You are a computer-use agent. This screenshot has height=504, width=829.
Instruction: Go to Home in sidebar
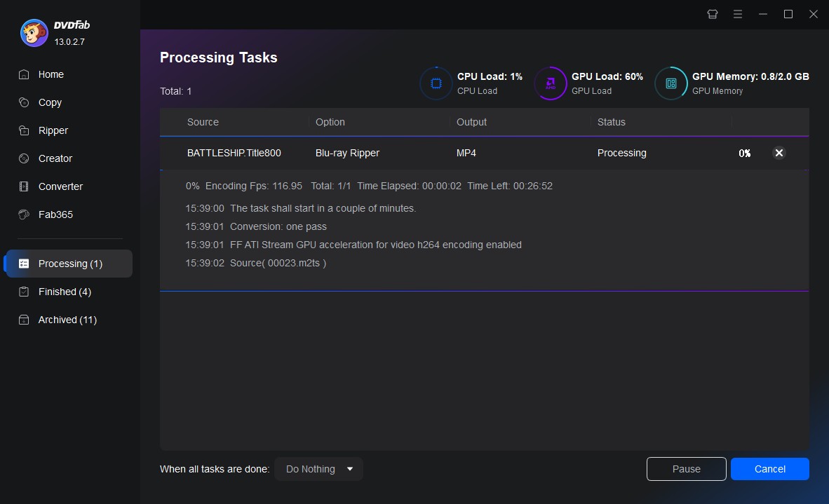(x=50, y=74)
